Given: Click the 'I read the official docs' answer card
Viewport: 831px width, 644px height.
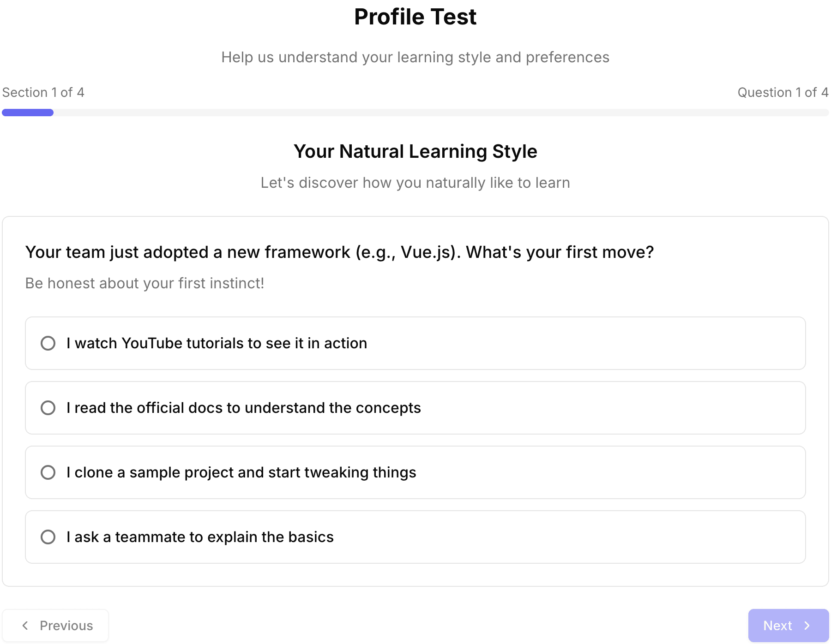Looking at the screenshot, I should click(x=415, y=408).
